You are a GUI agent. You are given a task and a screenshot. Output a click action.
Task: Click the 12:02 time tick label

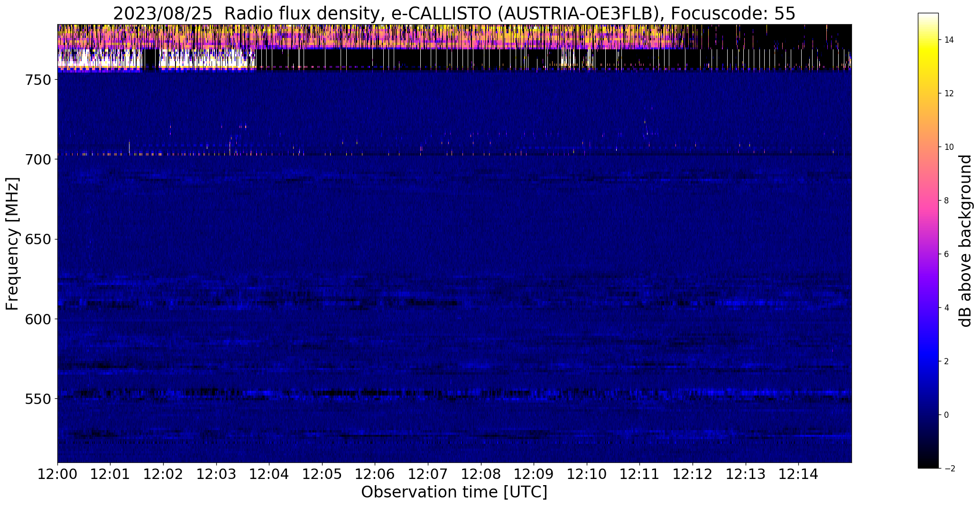click(164, 474)
